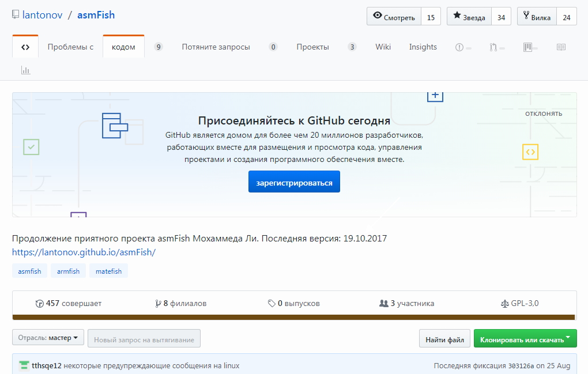Screen dimensions: 588x374
Task: Open the 0 выпусков releases link
Action: coord(294,304)
